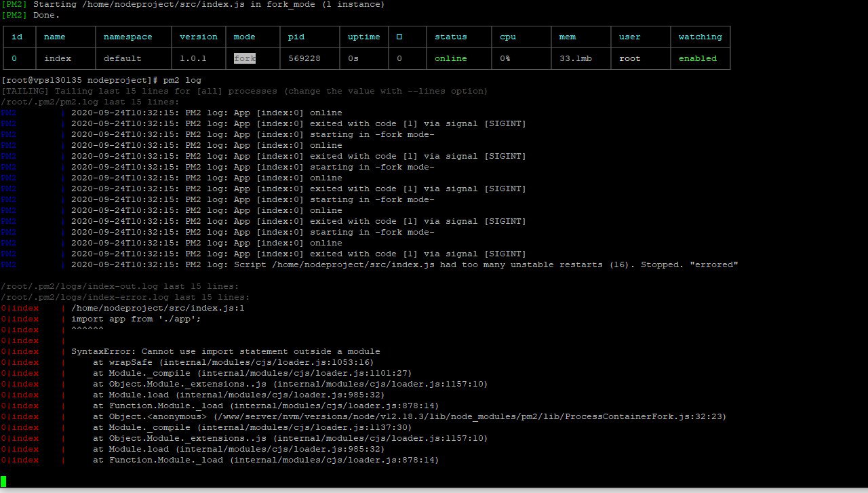868x493 pixels.
Task: Click the cpu value 0%
Action: tap(505, 58)
